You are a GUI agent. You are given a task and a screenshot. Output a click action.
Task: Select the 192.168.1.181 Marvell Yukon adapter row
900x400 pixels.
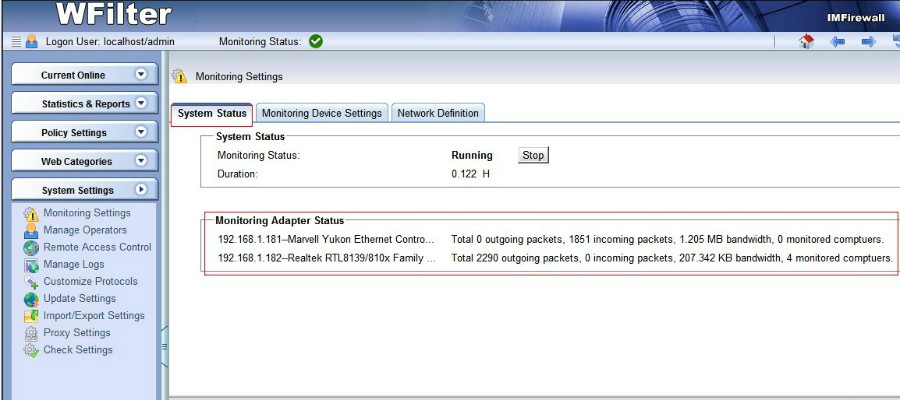[x=551, y=239]
